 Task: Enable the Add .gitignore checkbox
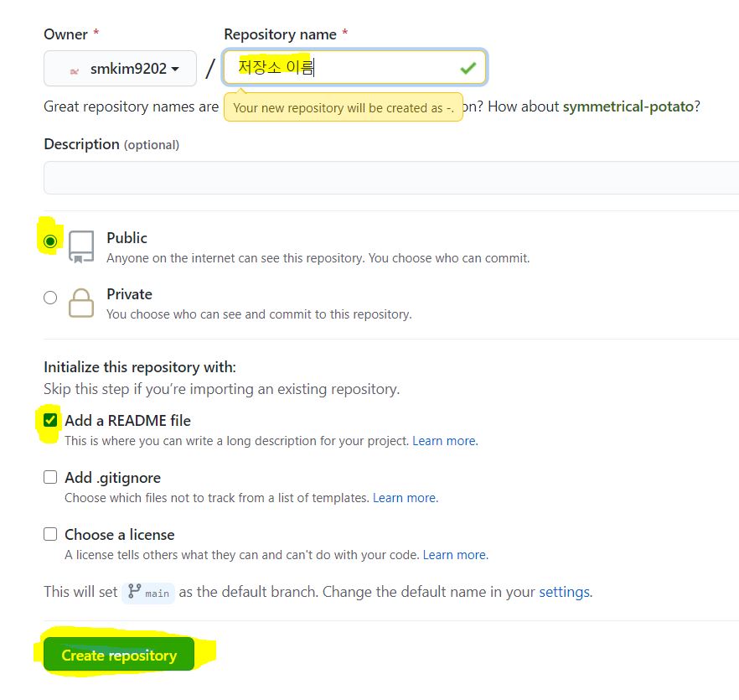50,477
